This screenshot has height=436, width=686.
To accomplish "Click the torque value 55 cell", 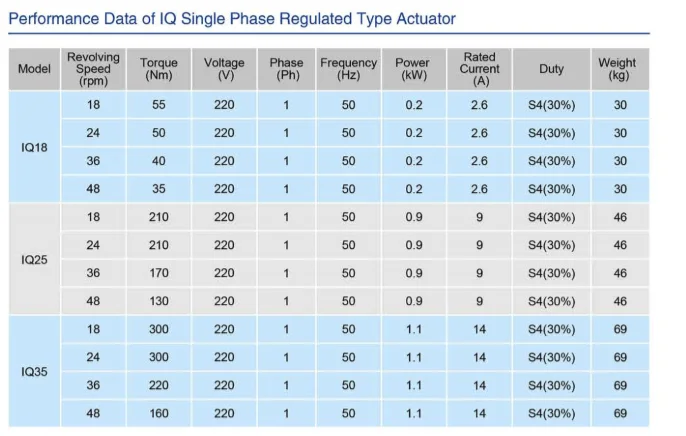I will [159, 105].
